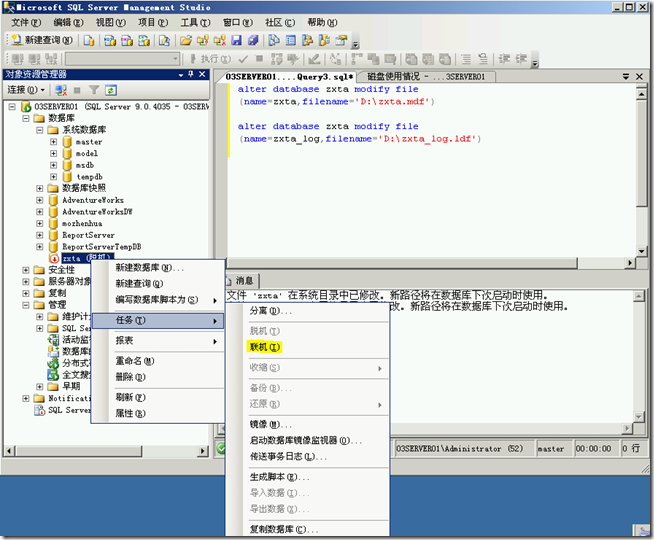
Task: Save the current query with the disk icon
Action: click(236, 40)
